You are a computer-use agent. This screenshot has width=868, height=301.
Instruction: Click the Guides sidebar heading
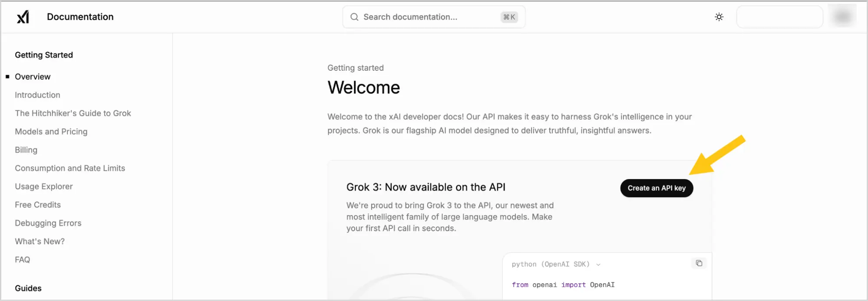coord(28,288)
